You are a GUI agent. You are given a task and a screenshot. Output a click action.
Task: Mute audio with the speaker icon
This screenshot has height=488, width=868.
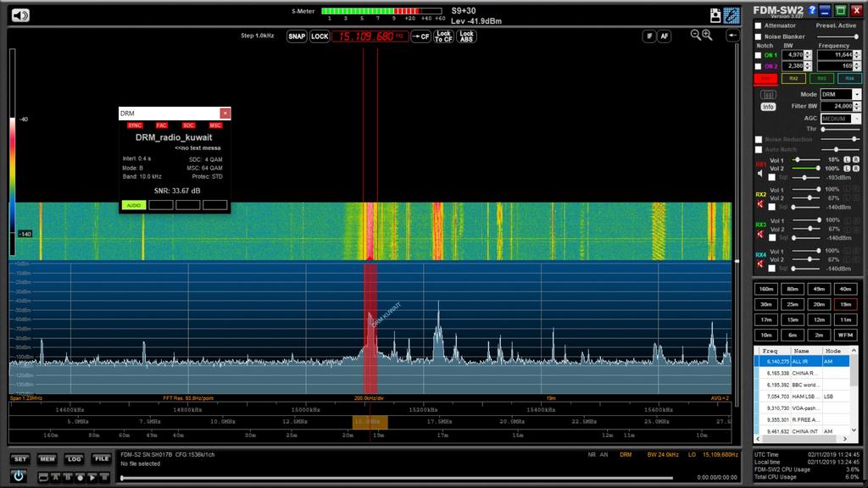20,15
